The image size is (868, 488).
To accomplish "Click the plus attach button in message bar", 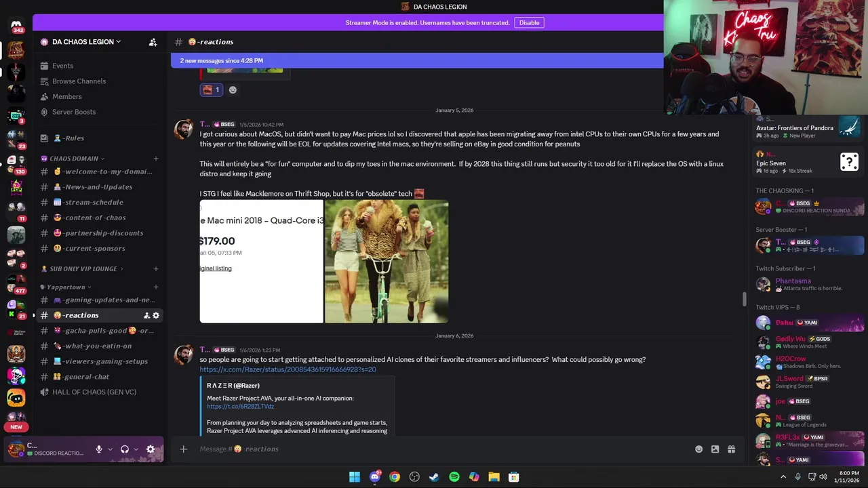I will [183, 449].
